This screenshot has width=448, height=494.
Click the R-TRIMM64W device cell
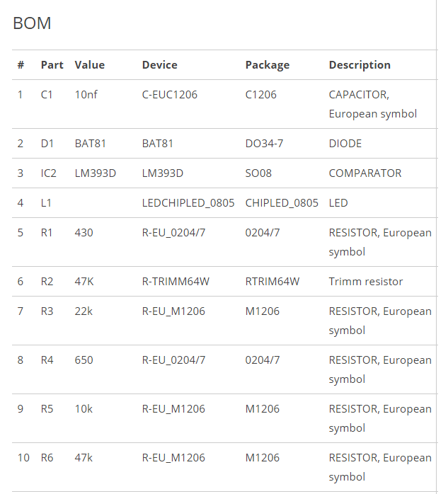pos(176,282)
